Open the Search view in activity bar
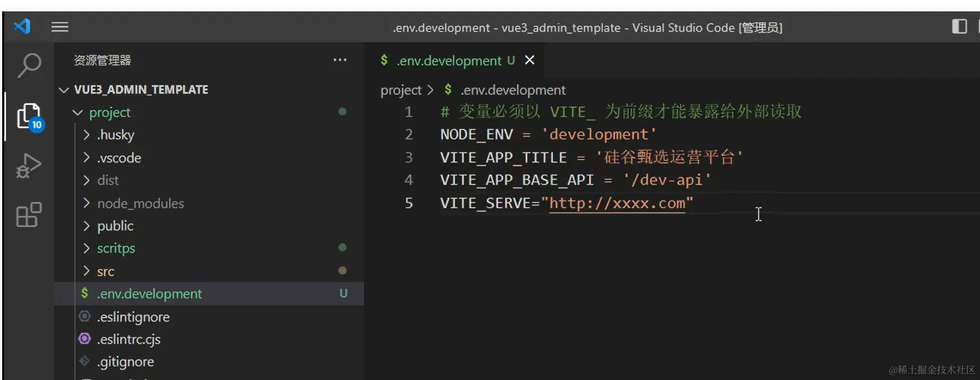Viewport: 980px width, 380px height. (29, 66)
